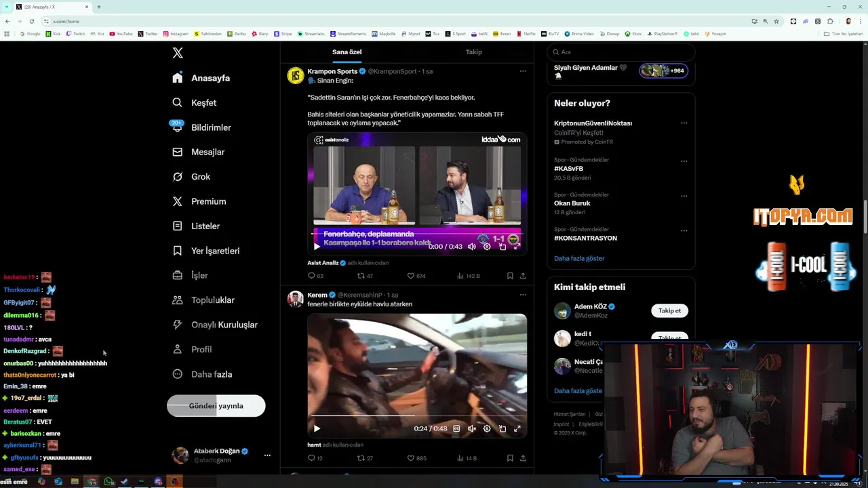Pop out Sinan Engin video picture-in-picture

pos(502,247)
